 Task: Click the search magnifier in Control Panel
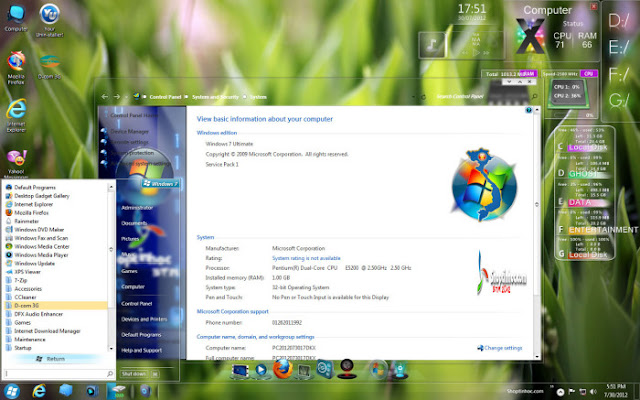(534, 97)
